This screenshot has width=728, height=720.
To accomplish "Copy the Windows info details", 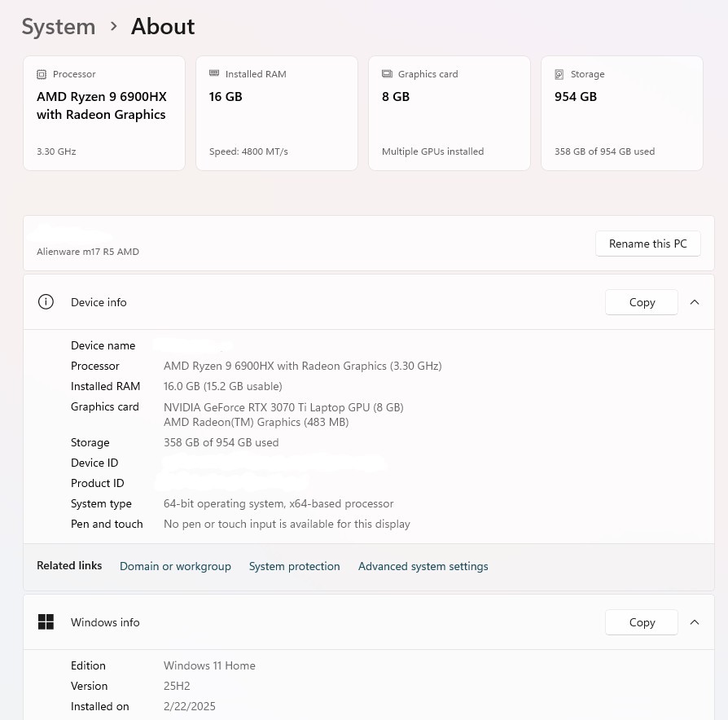I will click(642, 622).
